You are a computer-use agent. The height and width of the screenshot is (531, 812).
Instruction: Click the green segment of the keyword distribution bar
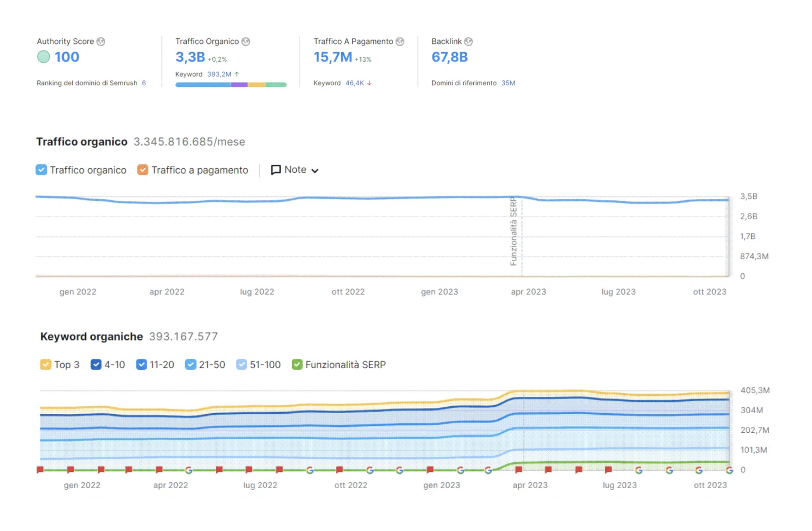276,85
